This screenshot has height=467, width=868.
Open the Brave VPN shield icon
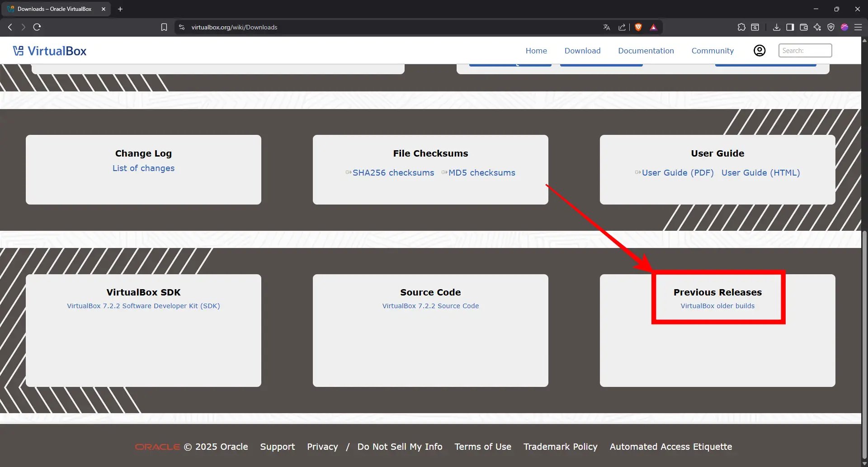click(831, 27)
